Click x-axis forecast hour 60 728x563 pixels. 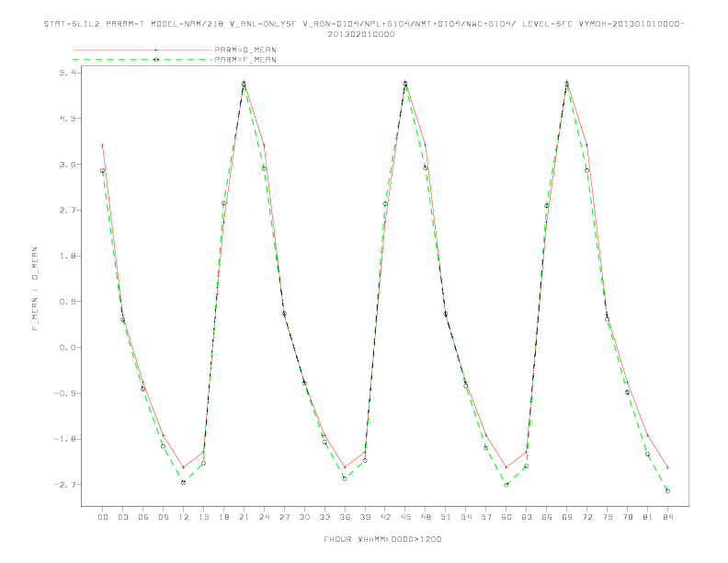[x=506, y=517]
